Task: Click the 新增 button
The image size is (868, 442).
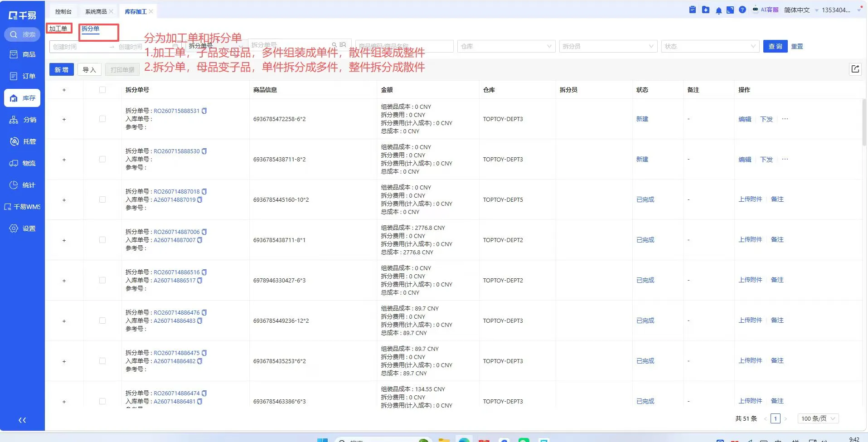Action: [x=61, y=70]
